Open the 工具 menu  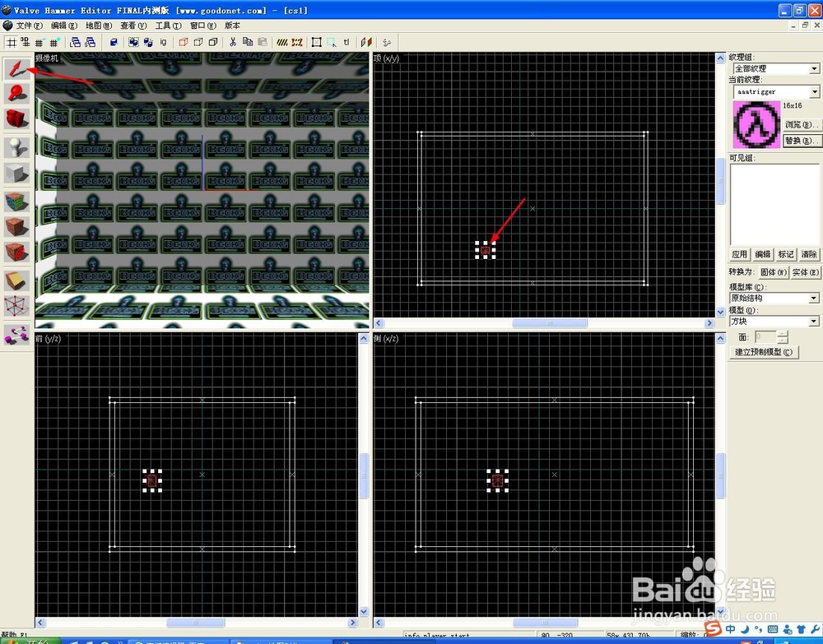point(168,25)
